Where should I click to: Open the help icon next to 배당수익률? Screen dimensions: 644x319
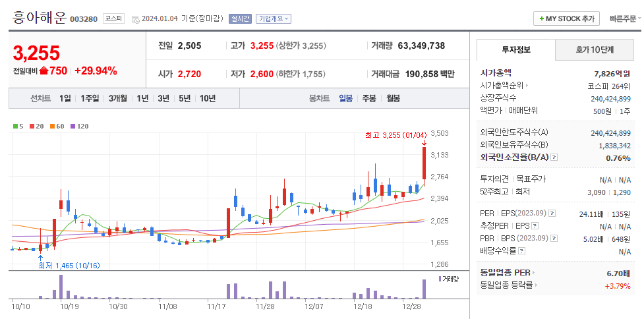pos(521,250)
